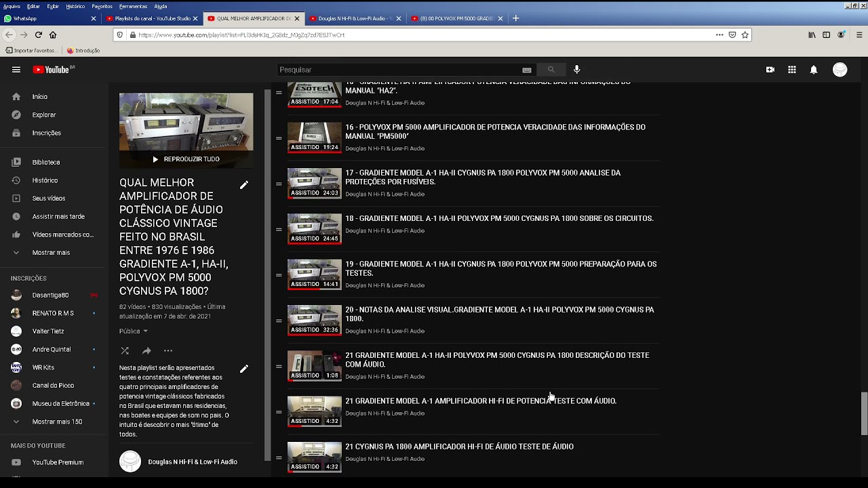Image resolution: width=868 pixels, height=488 pixels.
Task: Open the YouTube hamburger guide menu
Action: pos(16,70)
